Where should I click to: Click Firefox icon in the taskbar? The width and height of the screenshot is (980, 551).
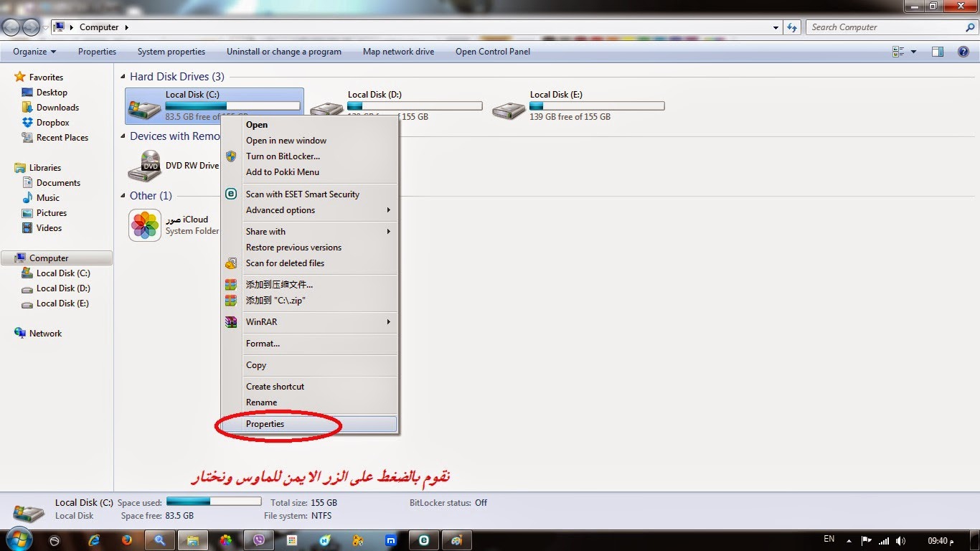click(127, 540)
